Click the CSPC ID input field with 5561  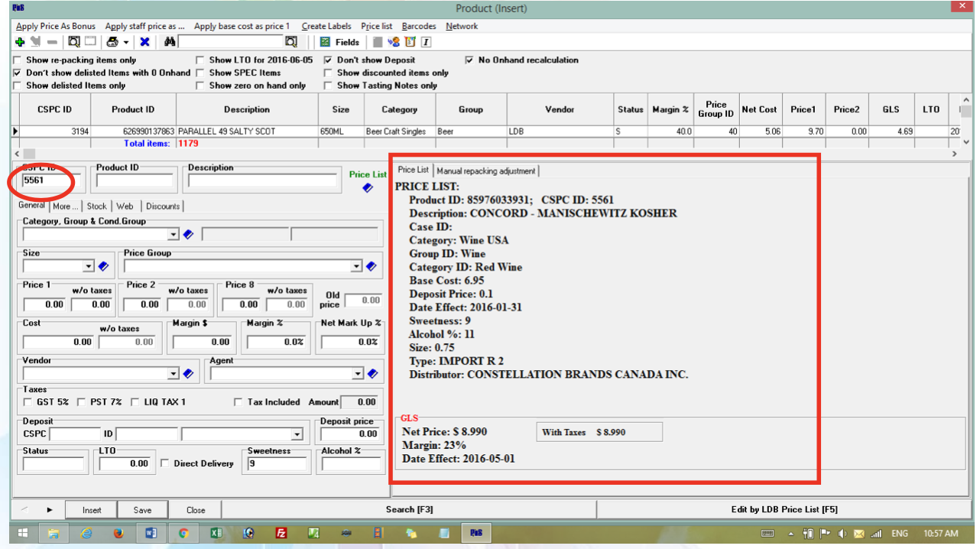[50, 181]
